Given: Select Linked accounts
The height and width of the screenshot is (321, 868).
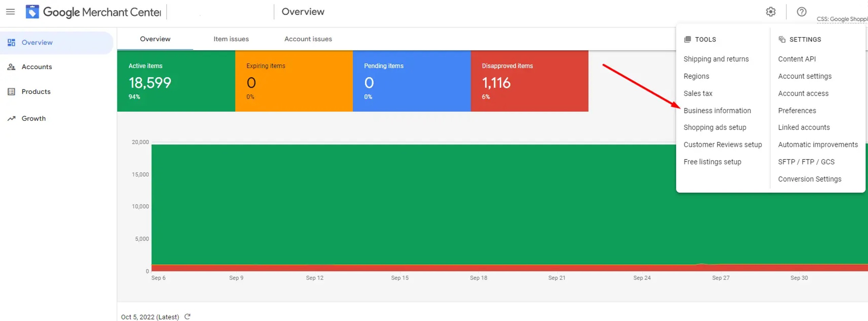Looking at the screenshot, I should [804, 127].
